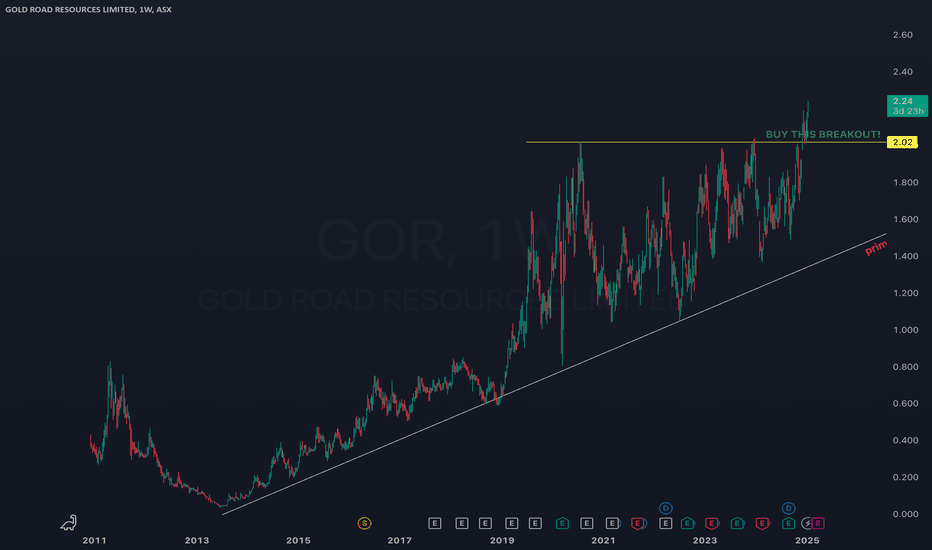This screenshot has width=932, height=550.
Task: Click the 'BUY THIS BREAKOUT!' text annotation
Action: tap(823, 134)
